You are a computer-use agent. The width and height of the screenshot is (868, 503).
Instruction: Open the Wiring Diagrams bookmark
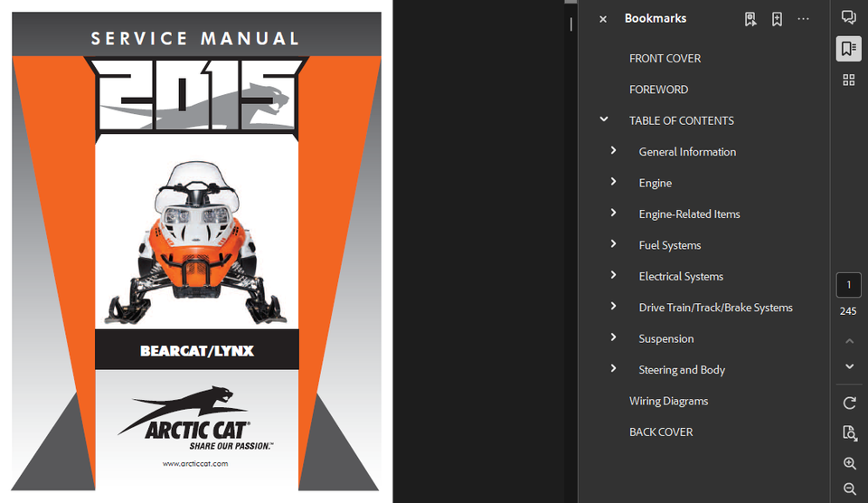(669, 401)
